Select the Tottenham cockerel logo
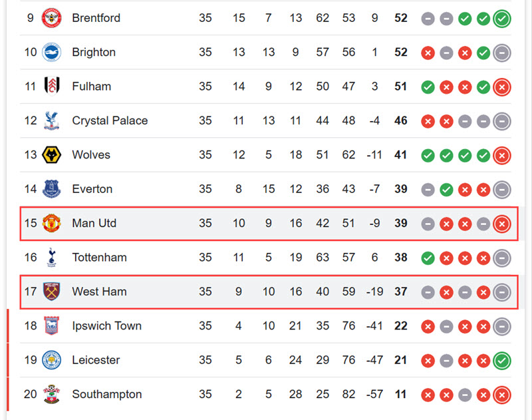 click(52, 258)
